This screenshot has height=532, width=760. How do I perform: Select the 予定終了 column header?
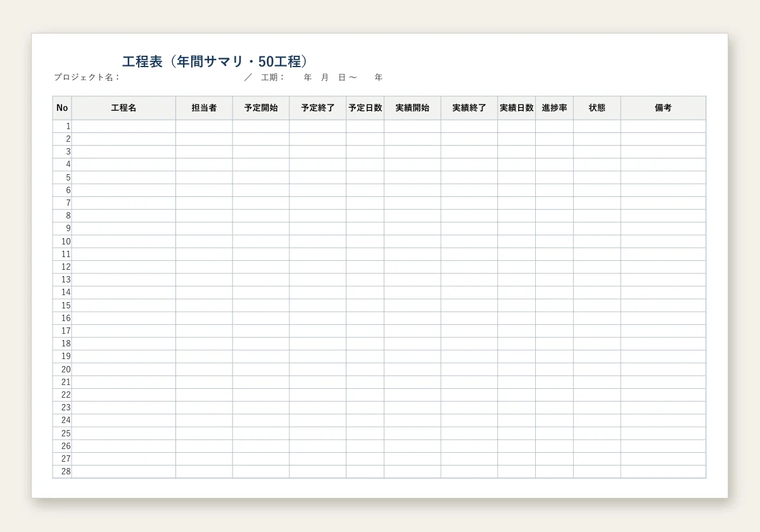tap(317, 108)
